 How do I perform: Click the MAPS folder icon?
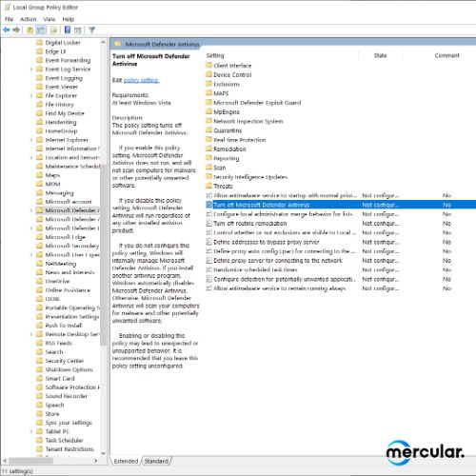coord(208,93)
